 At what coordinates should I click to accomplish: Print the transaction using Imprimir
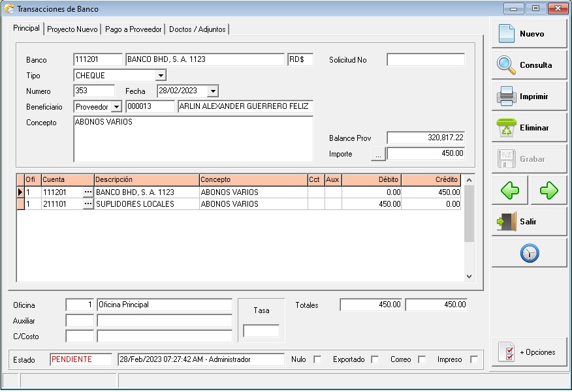[529, 97]
